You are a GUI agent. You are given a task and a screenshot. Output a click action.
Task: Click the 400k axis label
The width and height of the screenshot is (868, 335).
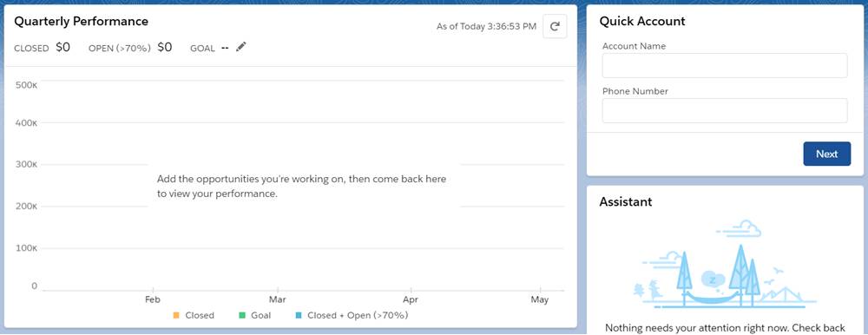(x=27, y=122)
